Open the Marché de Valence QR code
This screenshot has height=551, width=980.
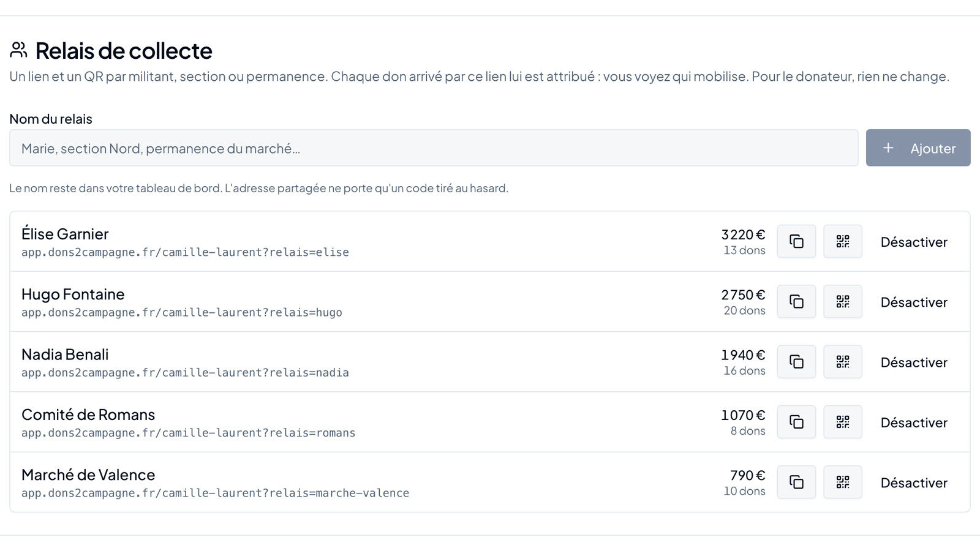click(843, 482)
